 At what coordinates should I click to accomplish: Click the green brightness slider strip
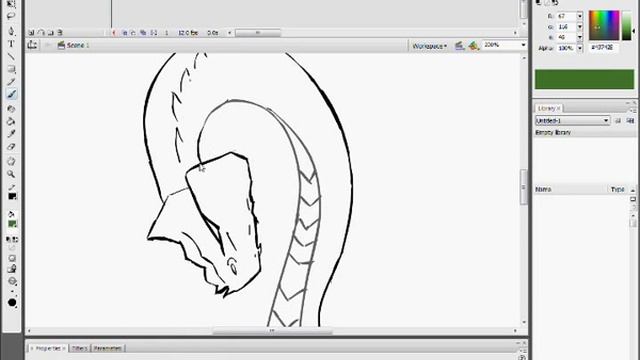coord(627,25)
